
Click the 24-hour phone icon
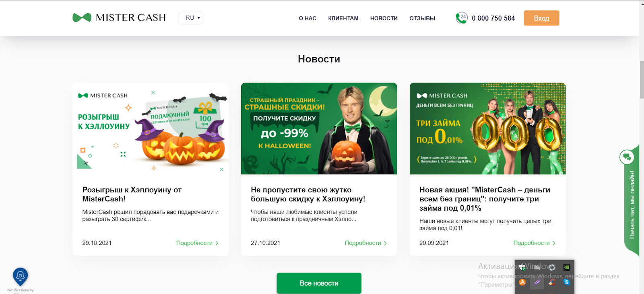(461, 18)
